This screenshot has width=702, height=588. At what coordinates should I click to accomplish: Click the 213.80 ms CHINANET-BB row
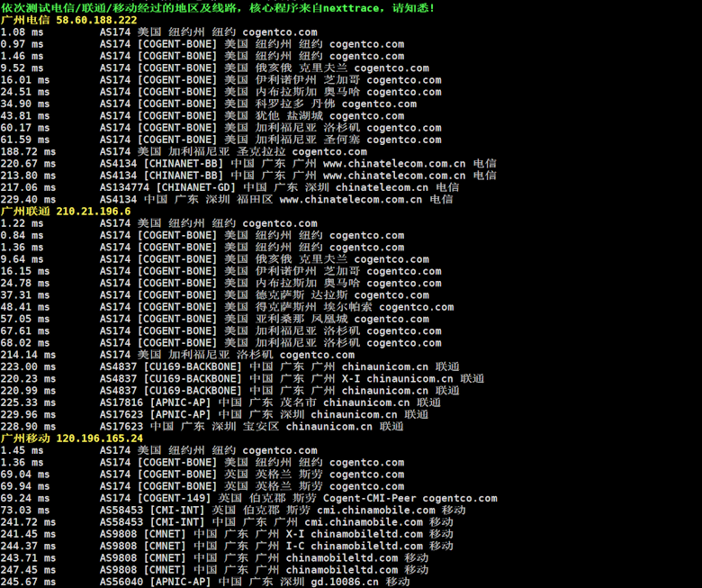click(248, 176)
